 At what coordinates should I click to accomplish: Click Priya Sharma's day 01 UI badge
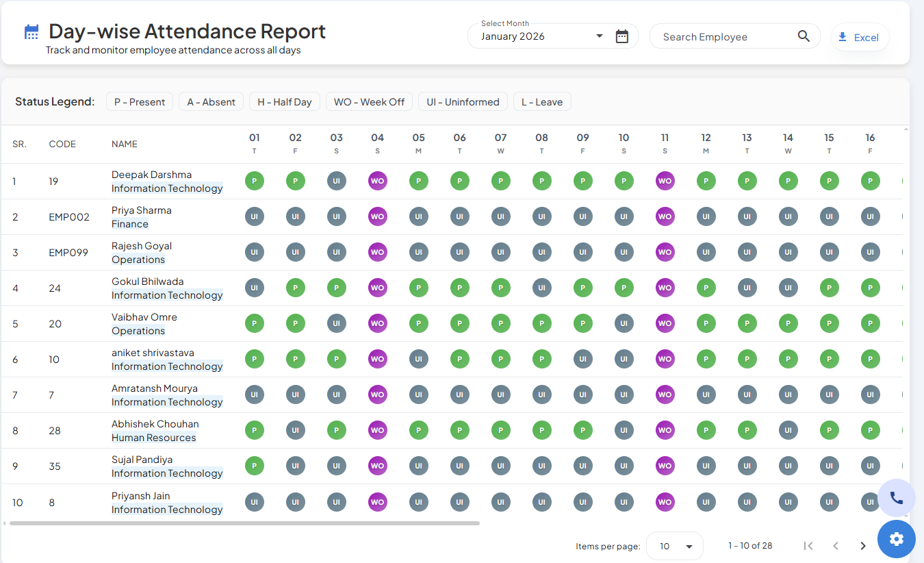tap(254, 216)
